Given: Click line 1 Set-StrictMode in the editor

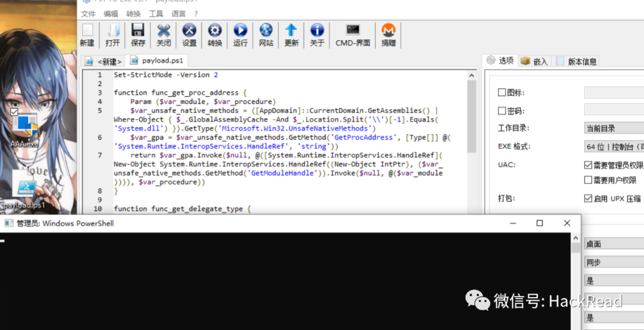Looking at the screenshot, I should click(166, 75).
